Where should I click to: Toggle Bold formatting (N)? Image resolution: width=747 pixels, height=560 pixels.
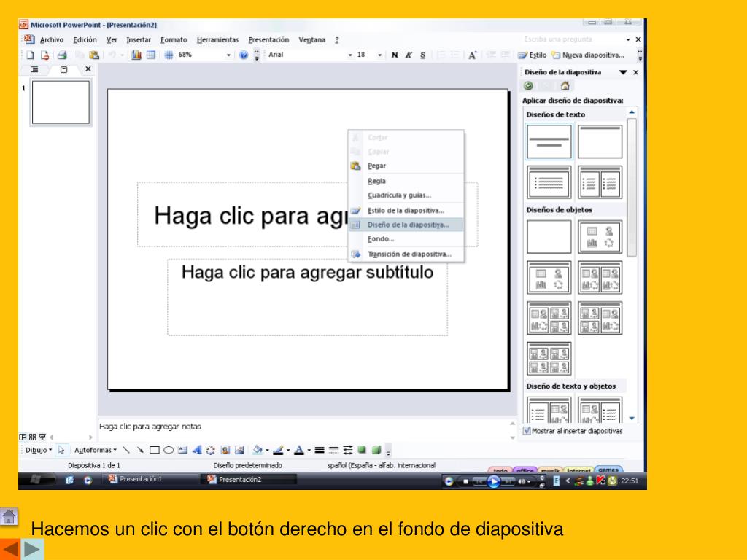pyautogui.click(x=395, y=55)
